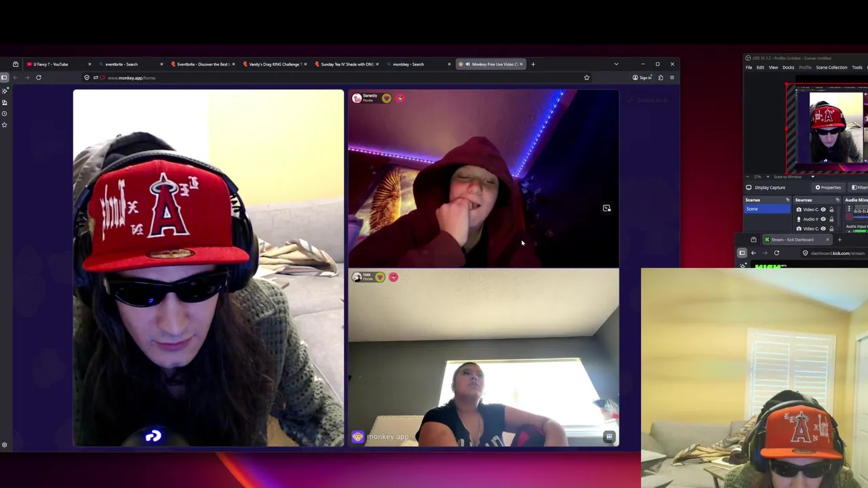Close the 'U Fancy ? - YouTube' tab
The image size is (868, 488).
coord(90,64)
